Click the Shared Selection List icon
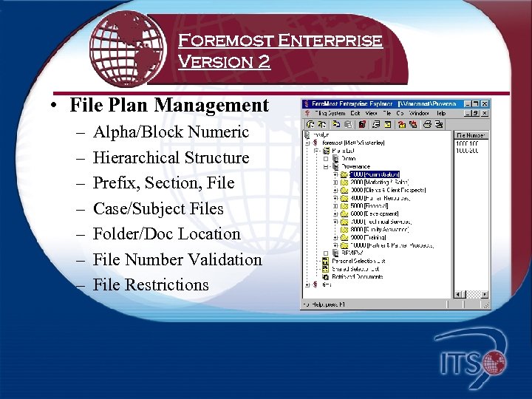Image resolution: width=532 pixels, height=399 pixels. click(x=325, y=269)
